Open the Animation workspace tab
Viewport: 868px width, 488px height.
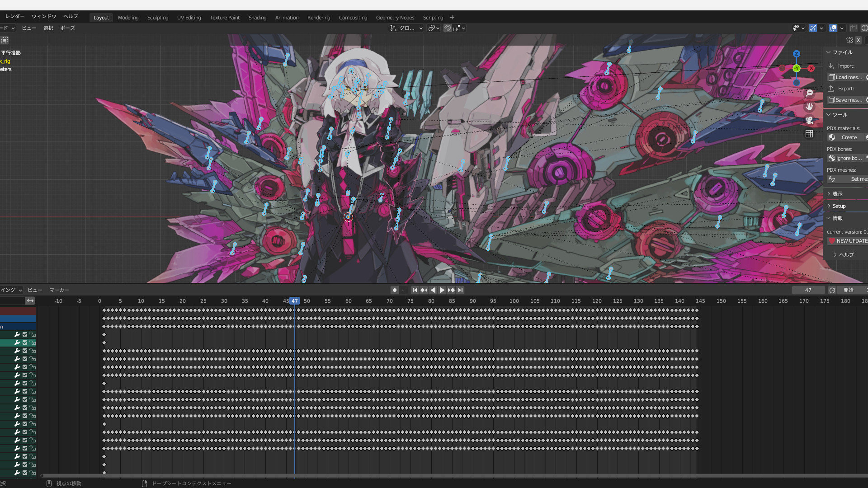tap(287, 18)
